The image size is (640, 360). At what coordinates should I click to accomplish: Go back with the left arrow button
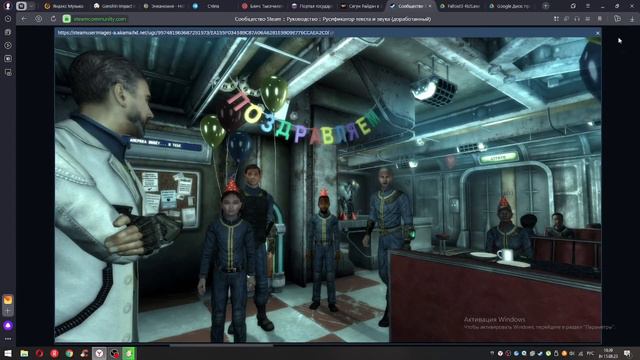tap(24, 19)
